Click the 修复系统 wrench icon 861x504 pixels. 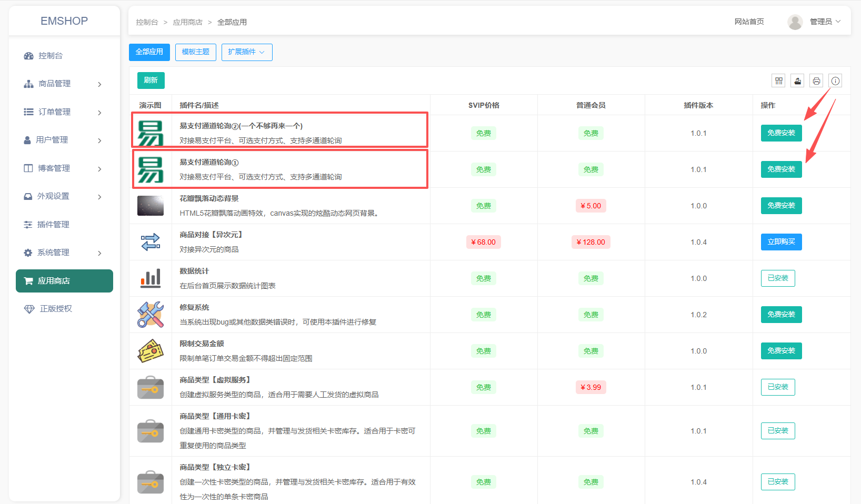151,315
